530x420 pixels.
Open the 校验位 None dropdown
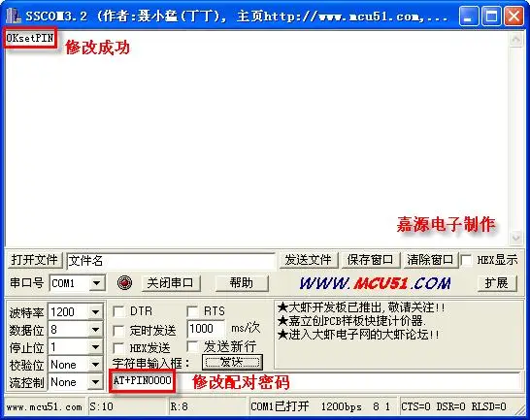tap(96, 365)
